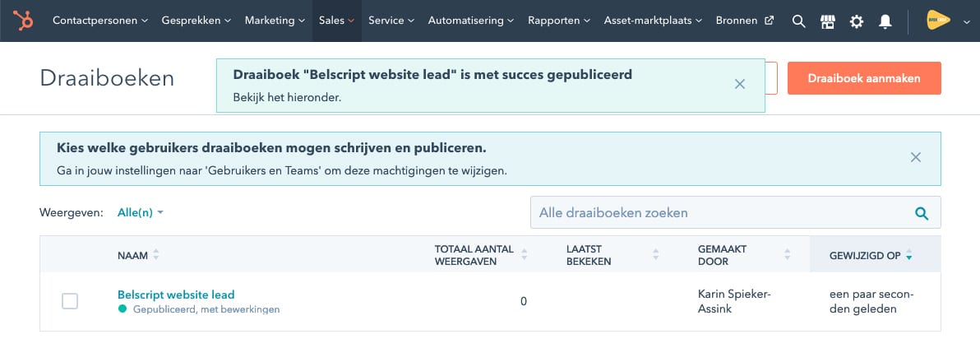Expand the Automatisering menu

click(471, 21)
